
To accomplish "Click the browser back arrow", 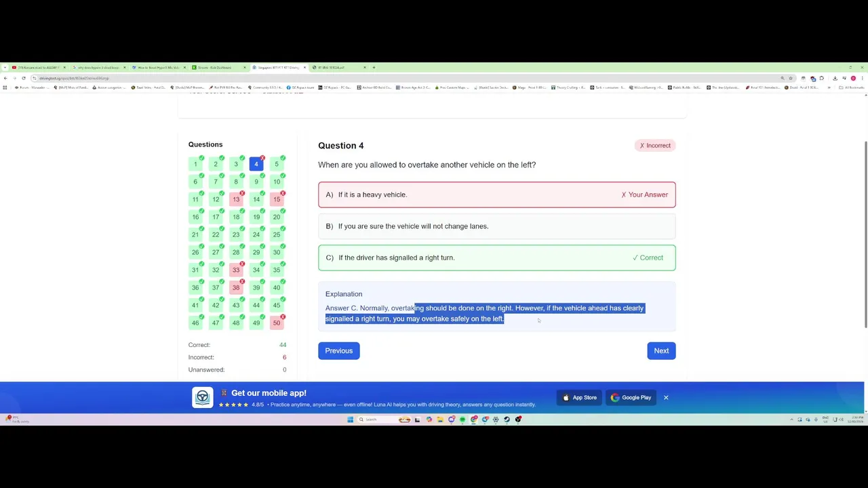I will point(5,78).
